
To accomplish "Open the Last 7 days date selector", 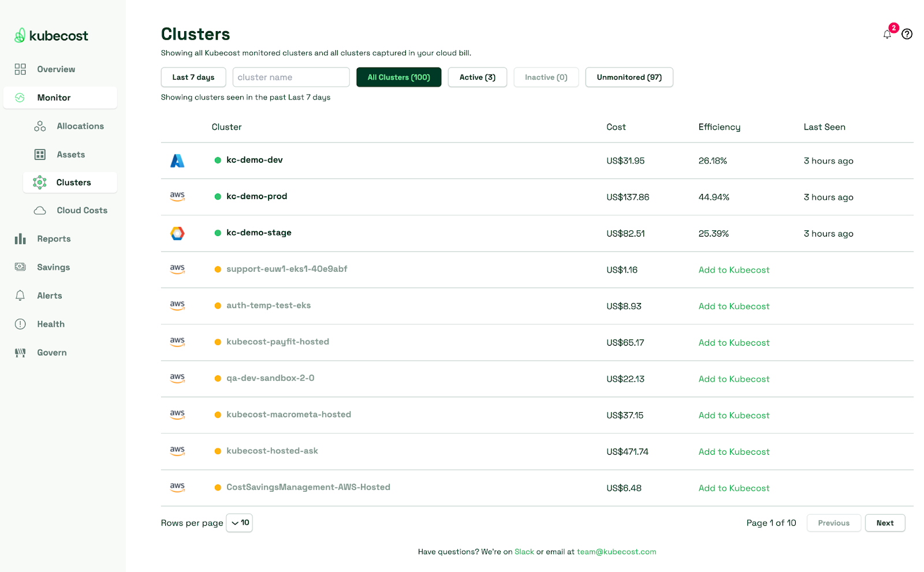I will point(193,77).
